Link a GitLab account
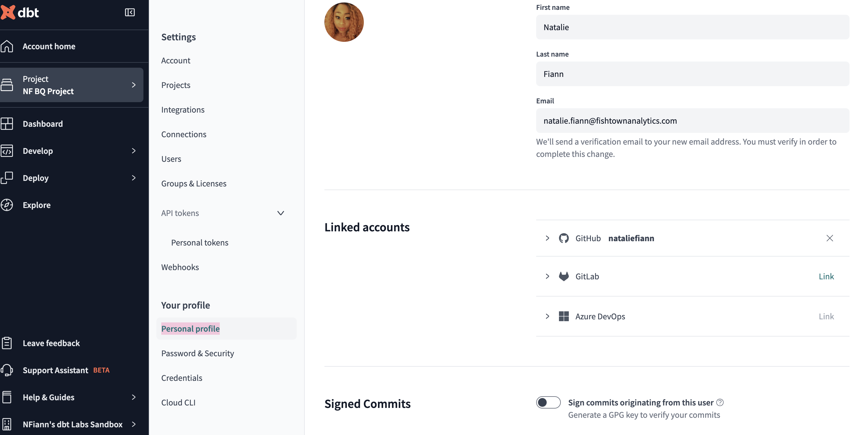This screenshot has width=868, height=435. [x=826, y=277]
